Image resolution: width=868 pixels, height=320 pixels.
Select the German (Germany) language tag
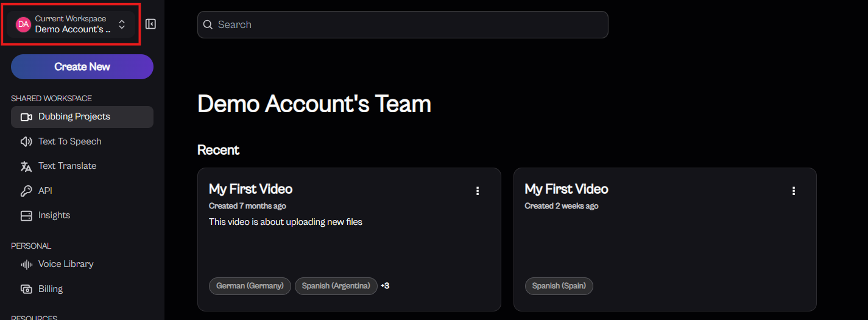[250, 286]
